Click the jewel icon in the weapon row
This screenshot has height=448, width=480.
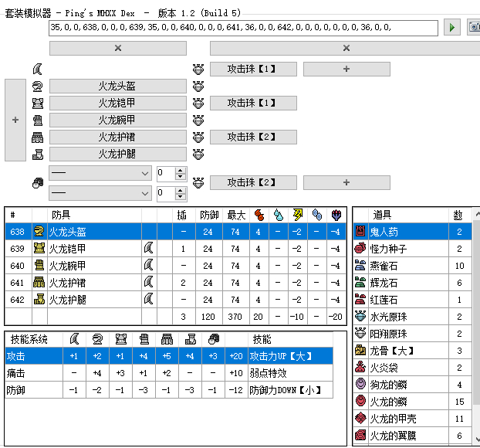(198, 70)
